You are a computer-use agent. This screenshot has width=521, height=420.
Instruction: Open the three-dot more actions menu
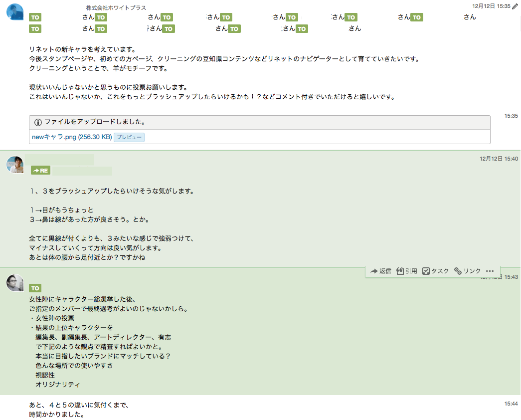click(490, 271)
